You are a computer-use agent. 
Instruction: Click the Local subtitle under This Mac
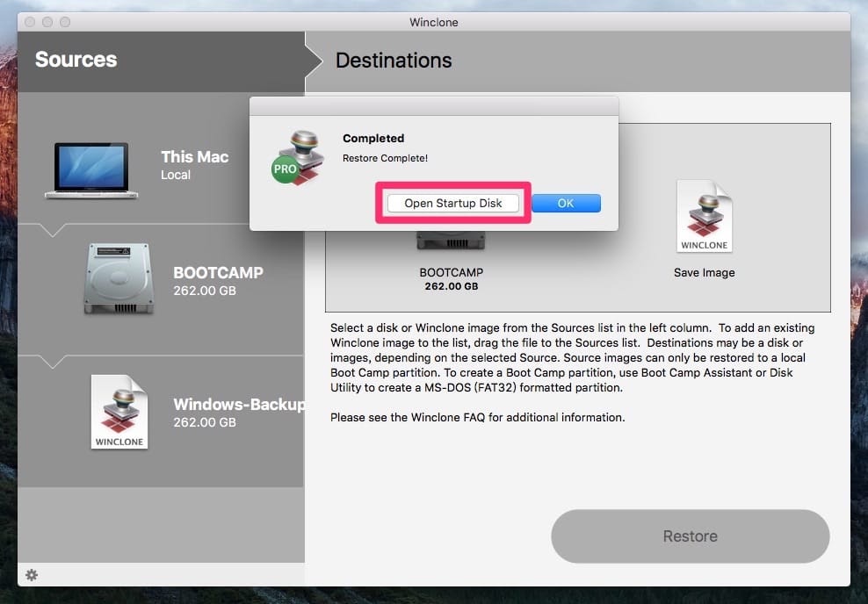click(176, 175)
